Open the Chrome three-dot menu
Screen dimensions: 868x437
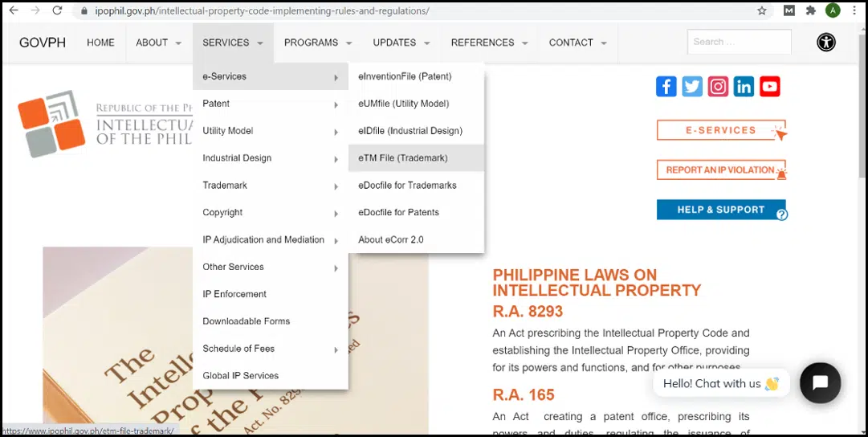coord(856,10)
